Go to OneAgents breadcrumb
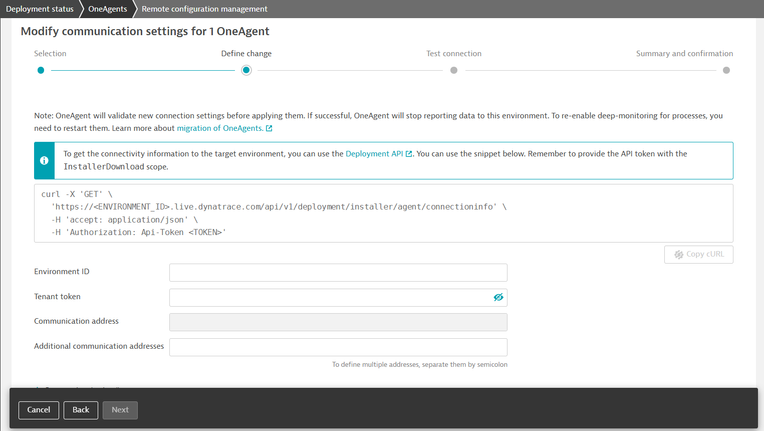 [107, 9]
